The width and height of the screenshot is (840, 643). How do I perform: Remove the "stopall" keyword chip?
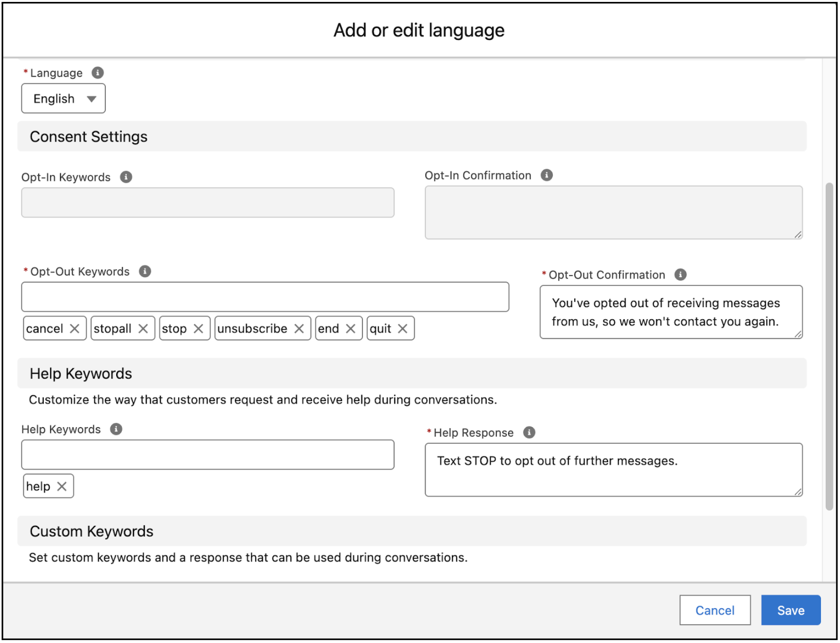143,328
